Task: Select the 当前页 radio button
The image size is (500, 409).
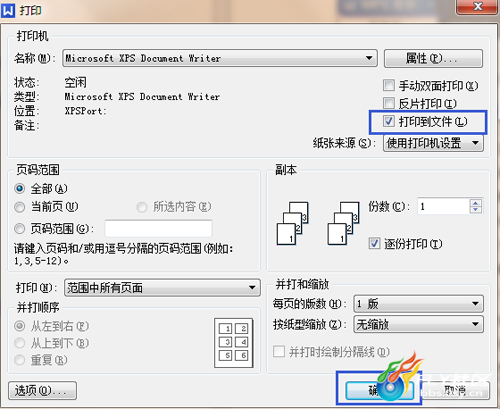Action: pos(20,207)
